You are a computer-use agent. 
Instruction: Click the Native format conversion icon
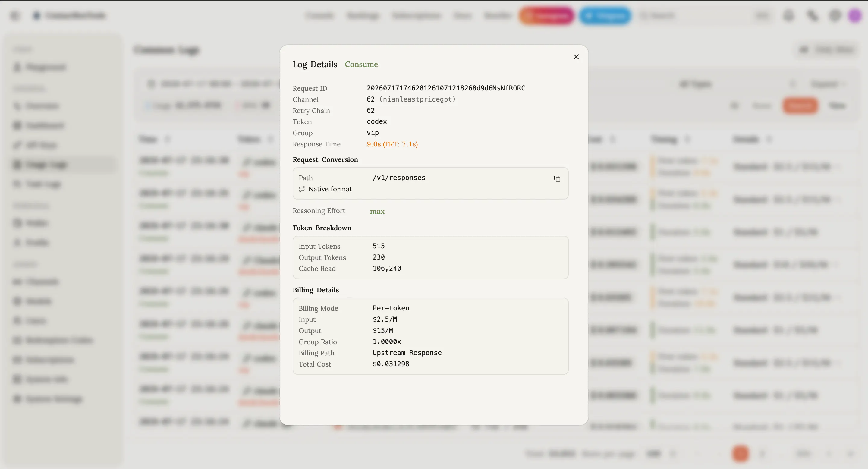click(x=302, y=189)
